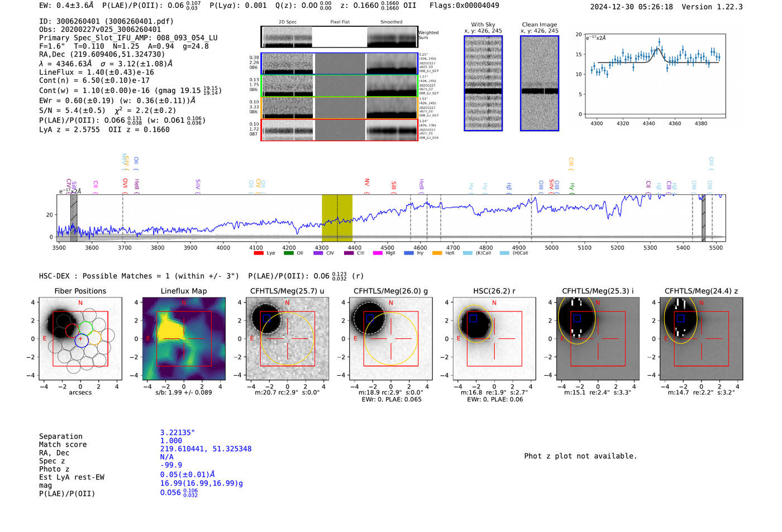Screen dimensions: 782x532
Task: Click the 'Pixel Flat' column header
Action: [x=340, y=22]
